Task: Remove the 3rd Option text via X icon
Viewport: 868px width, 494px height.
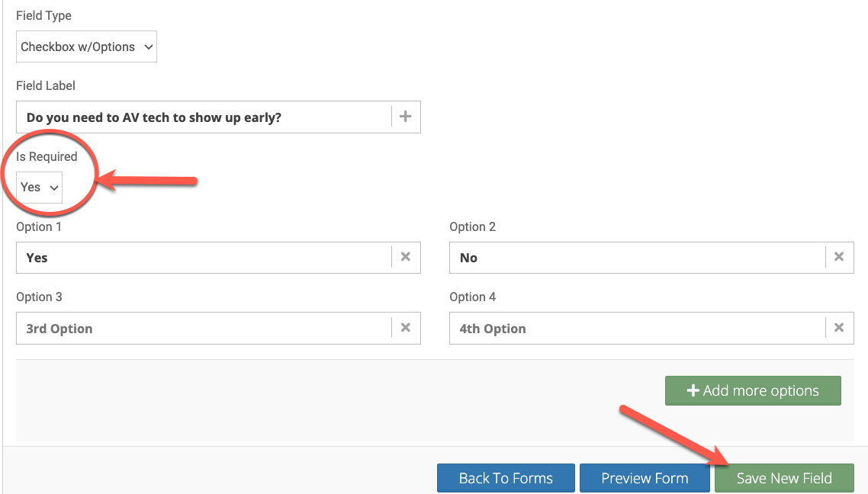Action: click(405, 327)
